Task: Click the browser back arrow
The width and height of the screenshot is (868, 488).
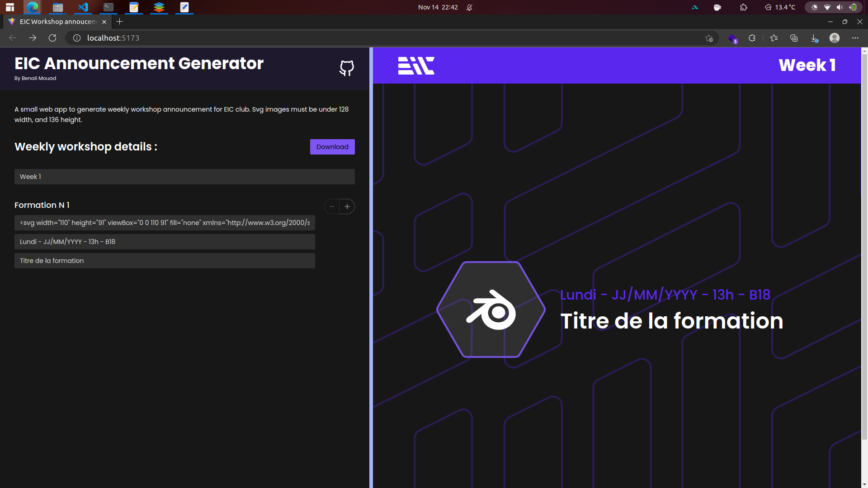Action: (13, 38)
